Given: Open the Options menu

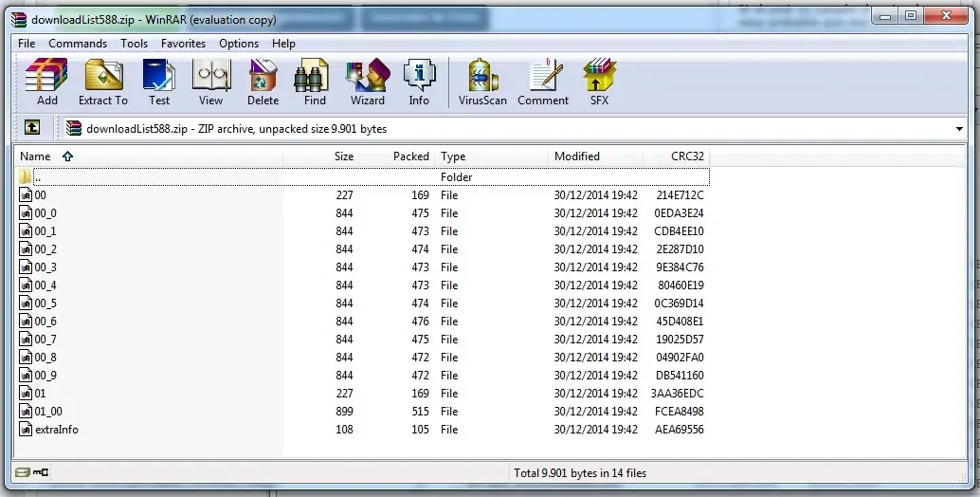Looking at the screenshot, I should pyautogui.click(x=239, y=43).
